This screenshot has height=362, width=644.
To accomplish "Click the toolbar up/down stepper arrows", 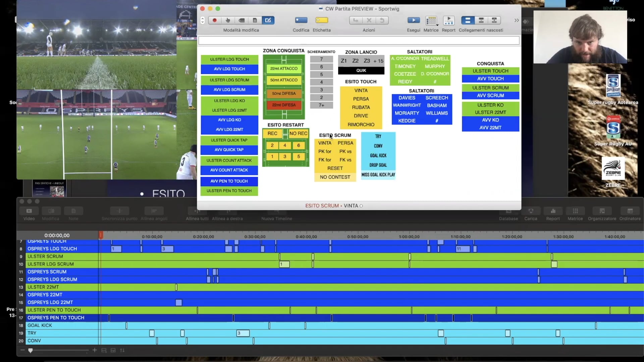I will click(x=203, y=20).
